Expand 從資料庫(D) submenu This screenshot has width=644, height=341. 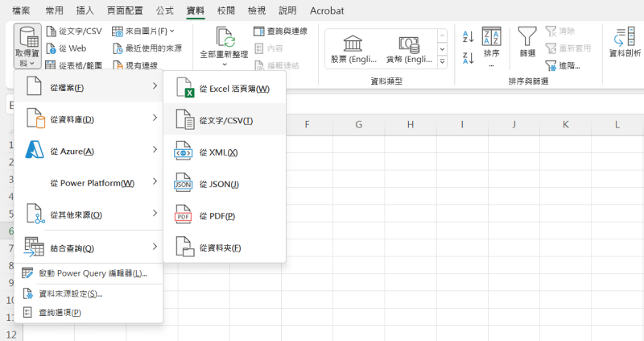pyautogui.click(x=89, y=119)
